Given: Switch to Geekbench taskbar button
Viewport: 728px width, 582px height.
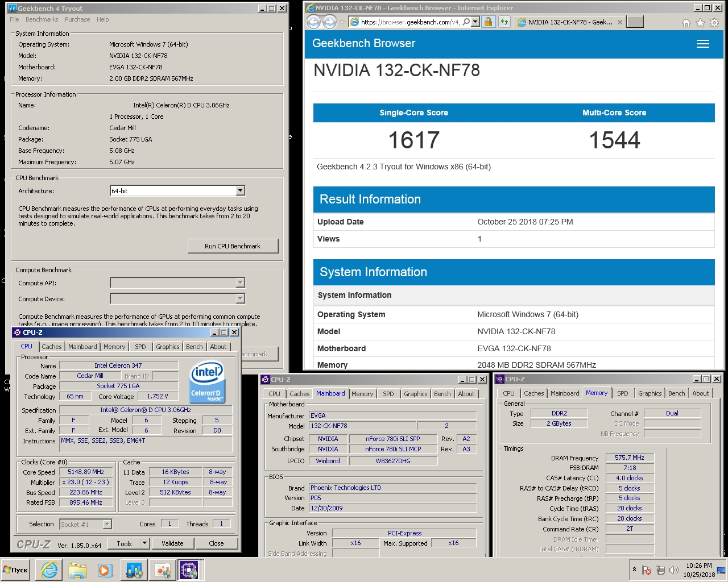Looking at the screenshot, I should point(134,569).
